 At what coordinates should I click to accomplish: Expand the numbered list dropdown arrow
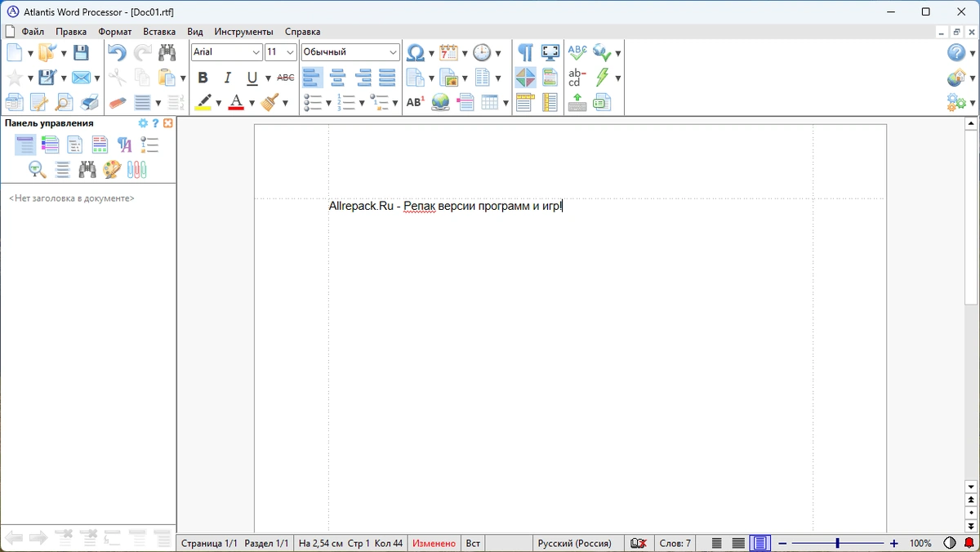tap(362, 103)
